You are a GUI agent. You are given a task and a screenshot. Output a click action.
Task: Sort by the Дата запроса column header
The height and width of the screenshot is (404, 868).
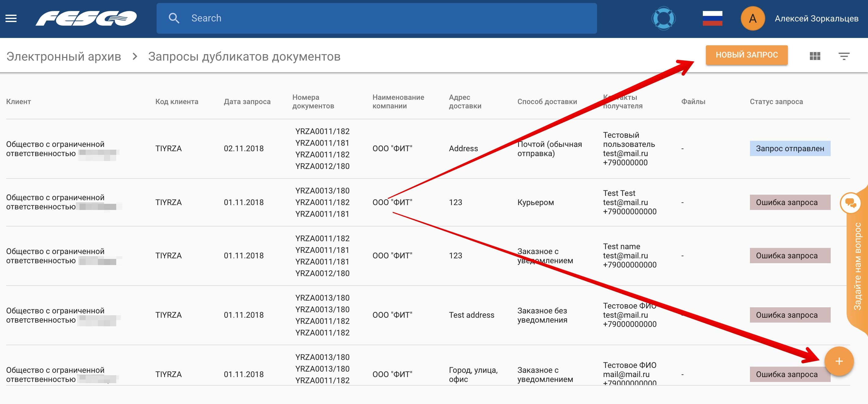point(247,102)
